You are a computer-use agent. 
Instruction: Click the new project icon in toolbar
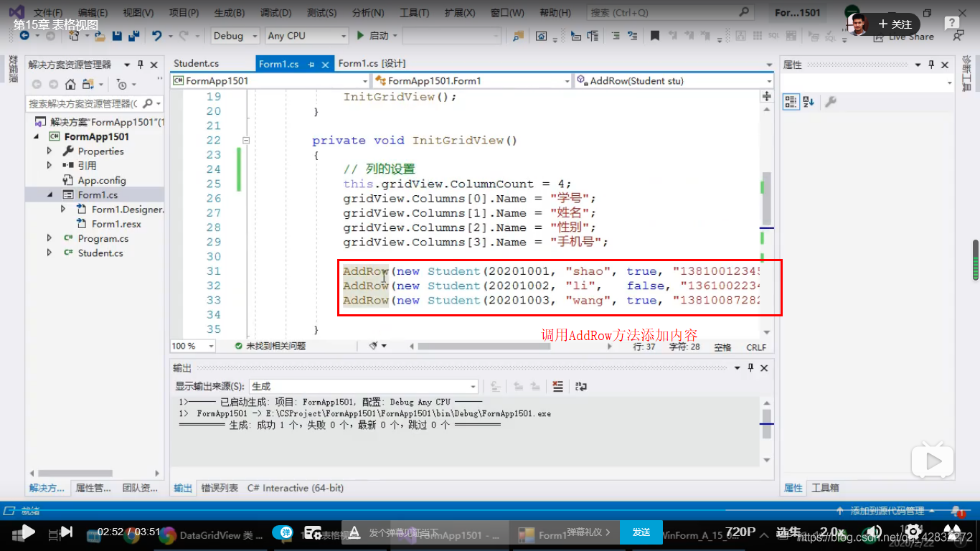click(75, 36)
